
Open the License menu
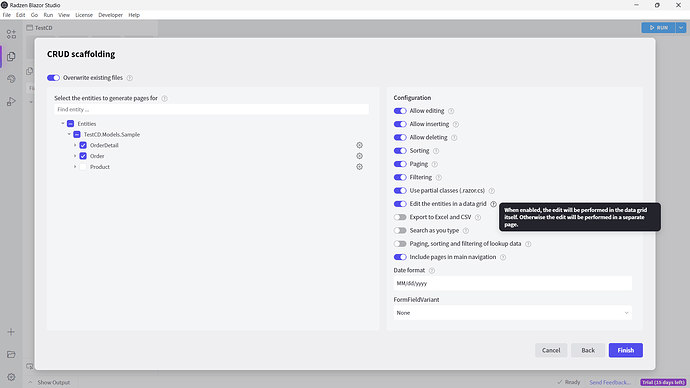(x=84, y=15)
